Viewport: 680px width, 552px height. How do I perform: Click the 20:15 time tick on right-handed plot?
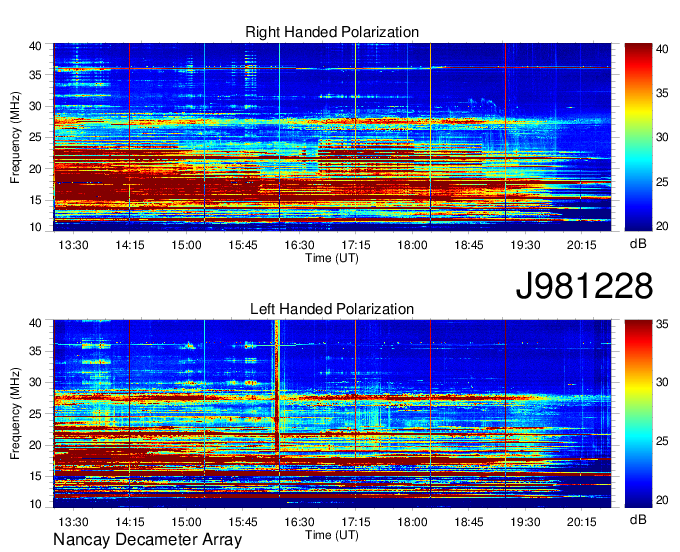click(x=582, y=245)
